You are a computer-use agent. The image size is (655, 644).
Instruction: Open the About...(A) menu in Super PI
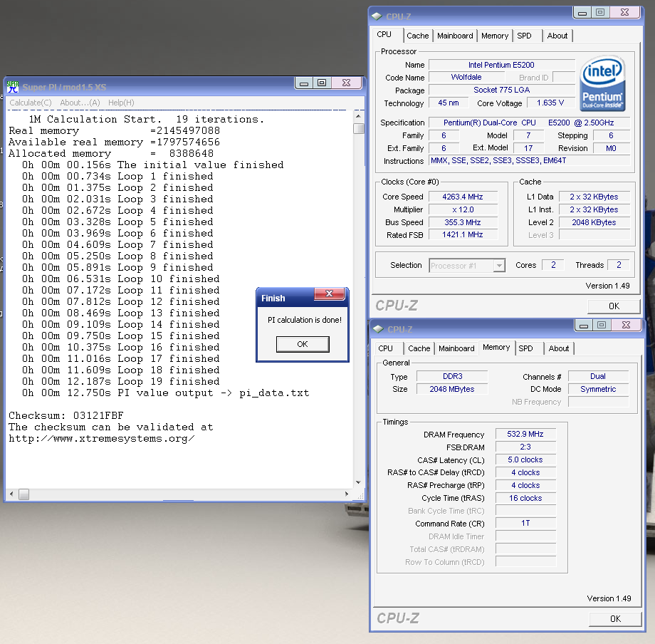[80, 103]
